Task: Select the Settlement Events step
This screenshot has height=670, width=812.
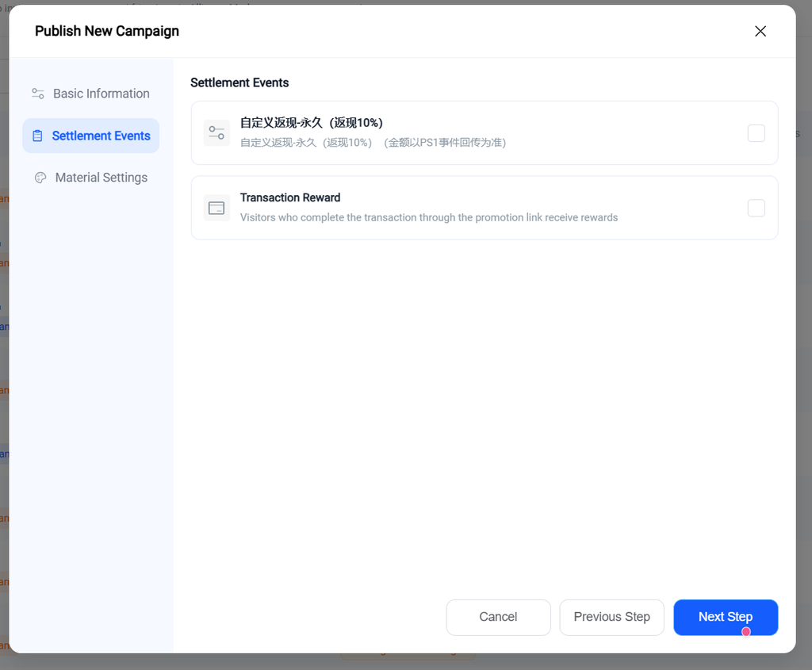Action: [x=90, y=136]
